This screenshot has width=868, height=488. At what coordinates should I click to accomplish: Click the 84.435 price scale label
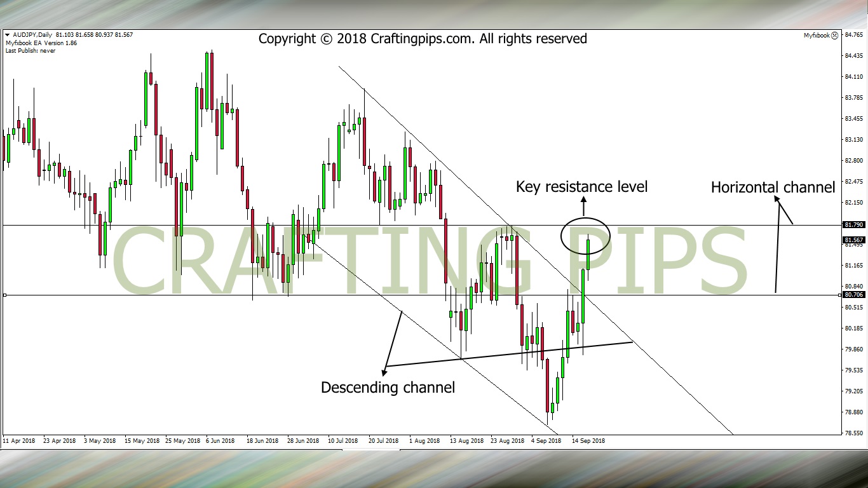pyautogui.click(x=853, y=56)
